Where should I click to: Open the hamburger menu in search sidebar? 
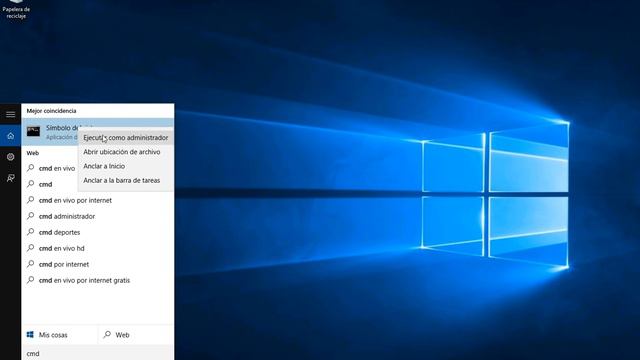point(11,114)
